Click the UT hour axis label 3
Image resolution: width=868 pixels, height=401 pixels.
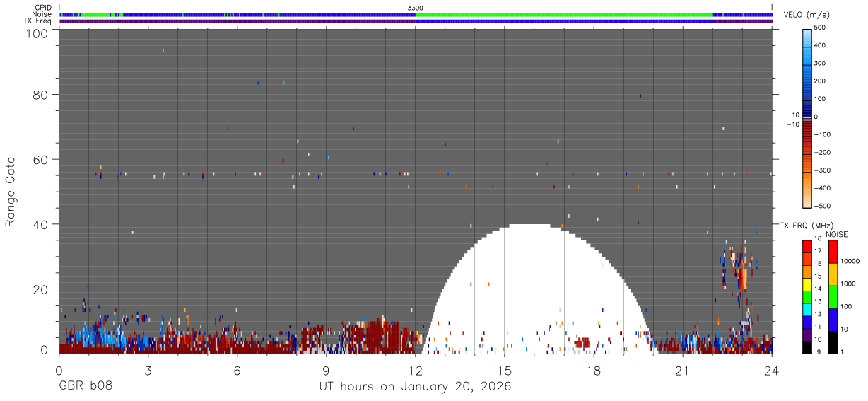click(x=148, y=370)
